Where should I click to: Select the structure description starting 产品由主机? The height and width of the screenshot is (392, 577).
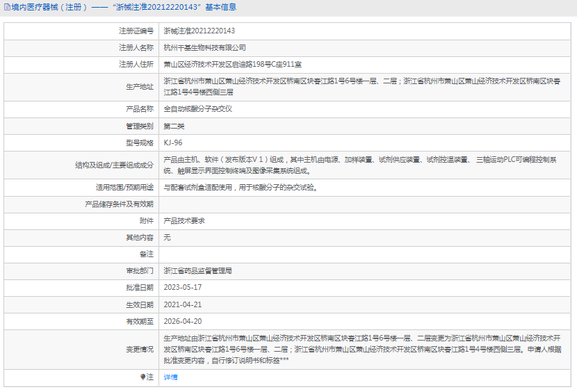[360, 165]
